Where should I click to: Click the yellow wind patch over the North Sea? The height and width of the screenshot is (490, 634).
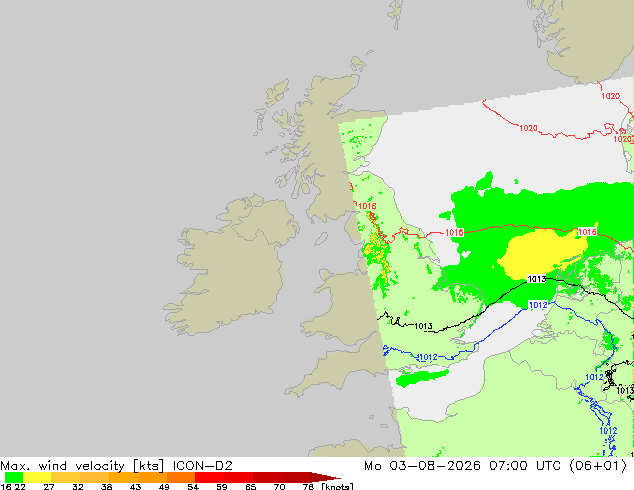tap(540, 253)
